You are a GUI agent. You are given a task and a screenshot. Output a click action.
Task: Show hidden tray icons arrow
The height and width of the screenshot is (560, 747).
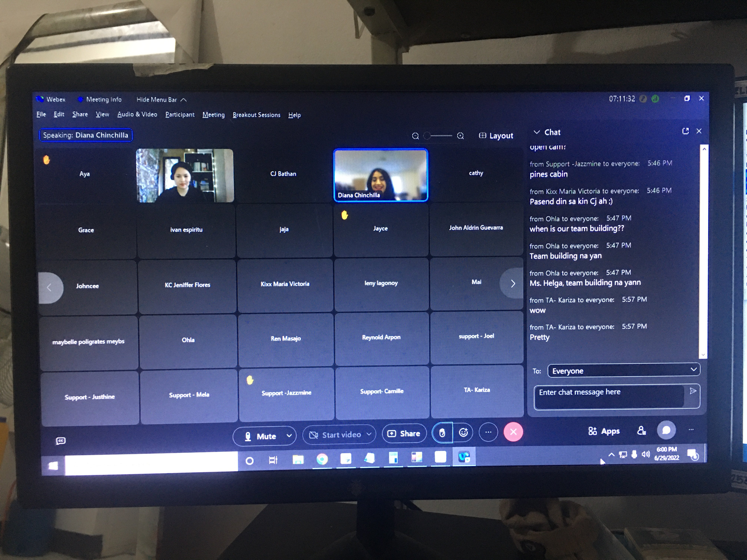pyautogui.click(x=611, y=455)
